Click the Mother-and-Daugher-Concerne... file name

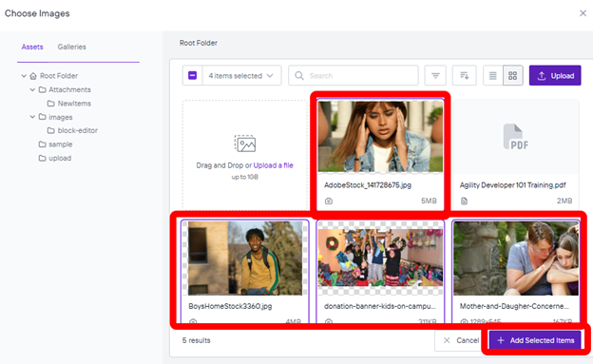click(514, 306)
